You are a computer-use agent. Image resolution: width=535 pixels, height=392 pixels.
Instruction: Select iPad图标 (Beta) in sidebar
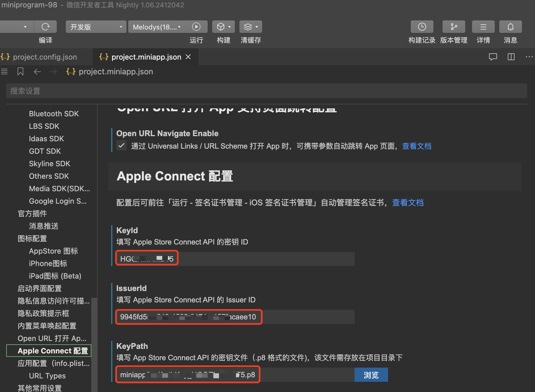point(55,276)
